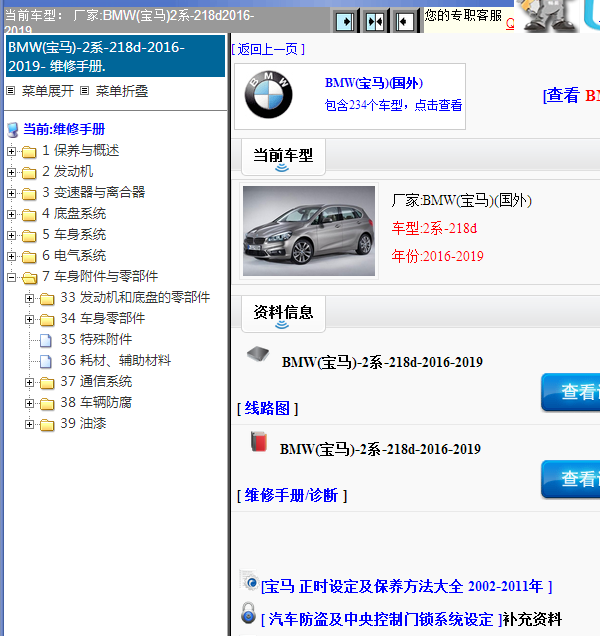This screenshot has height=636, width=600.
Task: Select tree item 36 耗材、辅助材料
Action: click(116, 361)
